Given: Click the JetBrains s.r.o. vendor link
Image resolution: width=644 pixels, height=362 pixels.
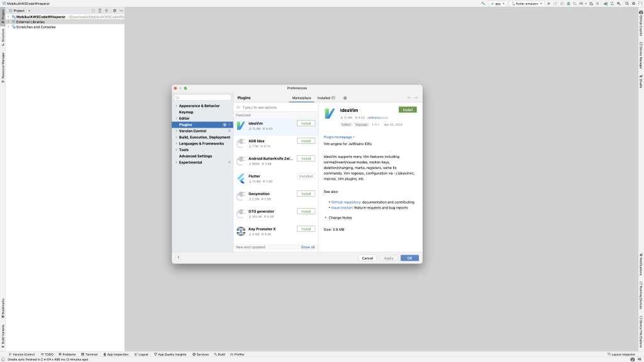Looking at the screenshot, I should (x=377, y=118).
